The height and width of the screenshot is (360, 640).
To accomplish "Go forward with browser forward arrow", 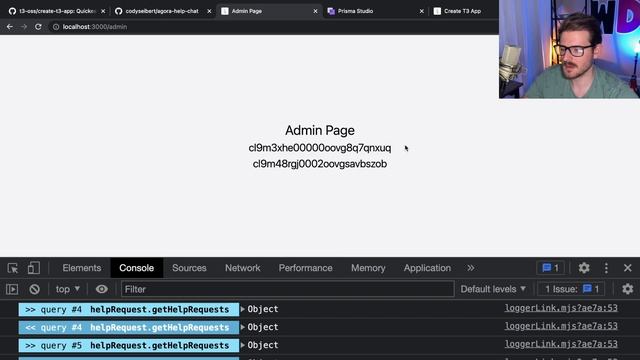I will (24, 27).
